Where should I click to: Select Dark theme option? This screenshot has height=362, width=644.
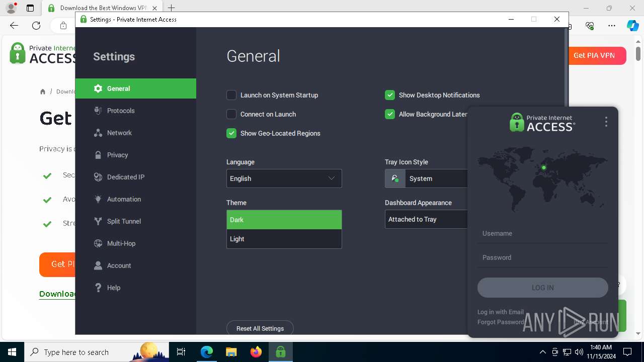coord(284,220)
